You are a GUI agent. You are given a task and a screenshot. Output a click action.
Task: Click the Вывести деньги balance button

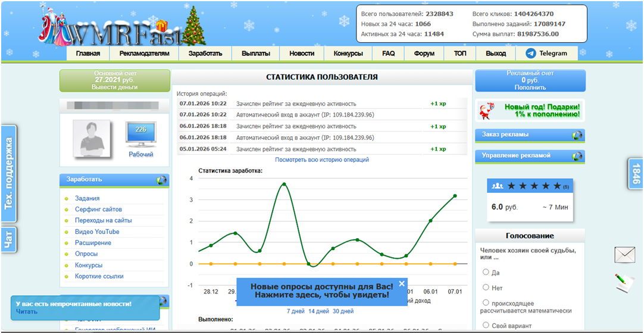pyautogui.click(x=115, y=87)
